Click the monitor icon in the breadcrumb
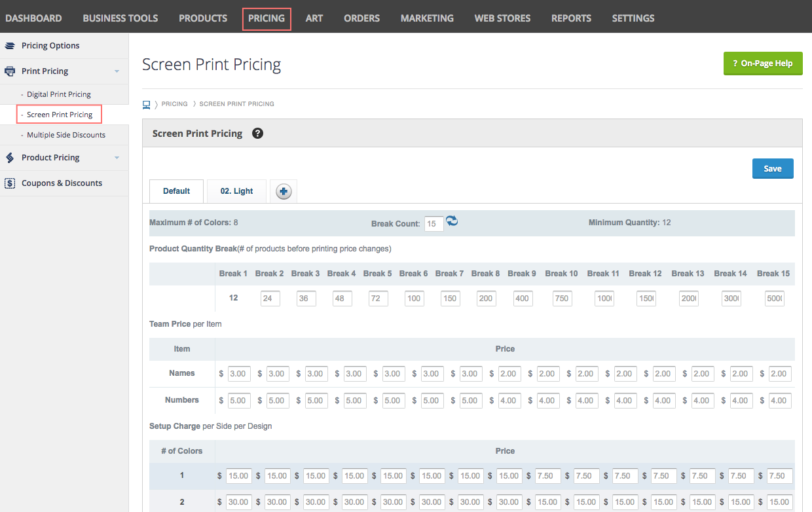 click(x=146, y=103)
